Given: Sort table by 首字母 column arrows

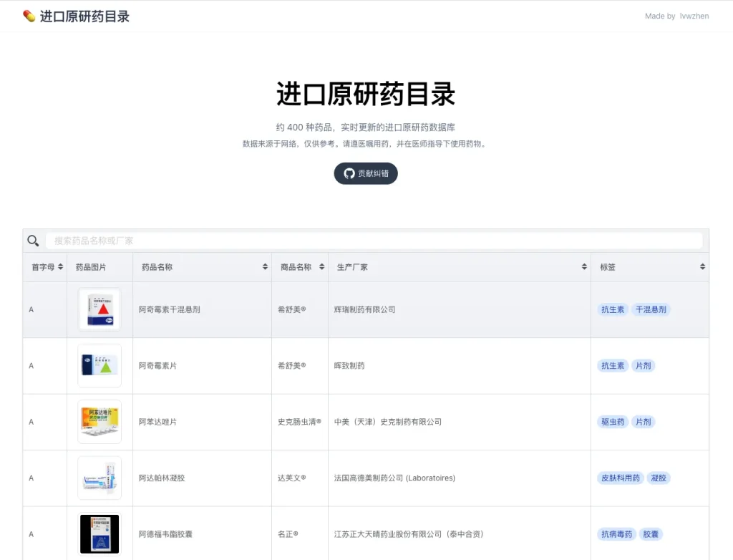Looking at the screenshot, I should (61, 267).
